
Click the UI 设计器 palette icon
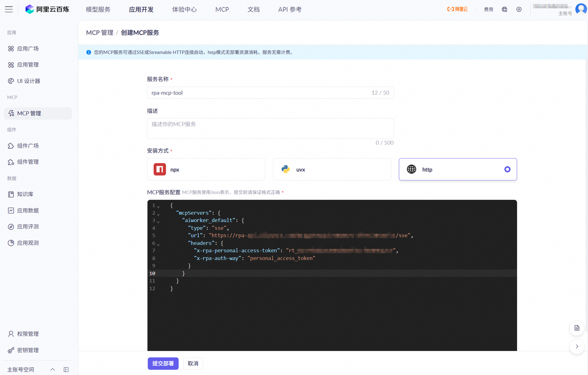tap(11, 81)
